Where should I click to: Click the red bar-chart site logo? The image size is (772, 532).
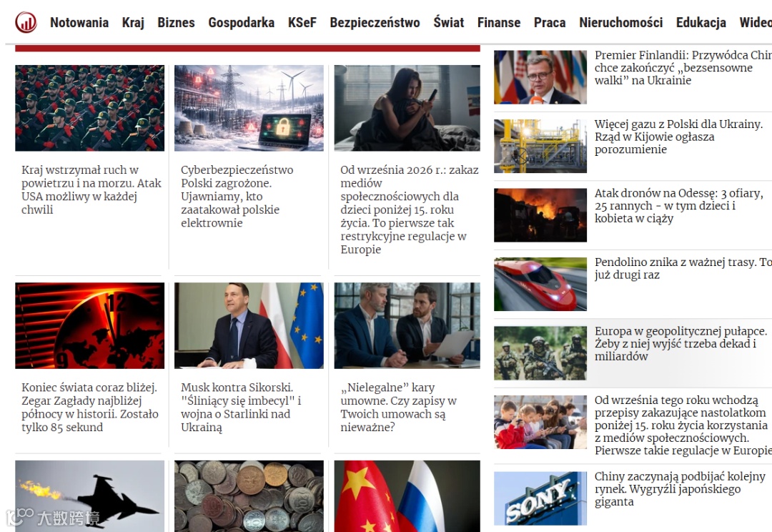tap(26, 23)
